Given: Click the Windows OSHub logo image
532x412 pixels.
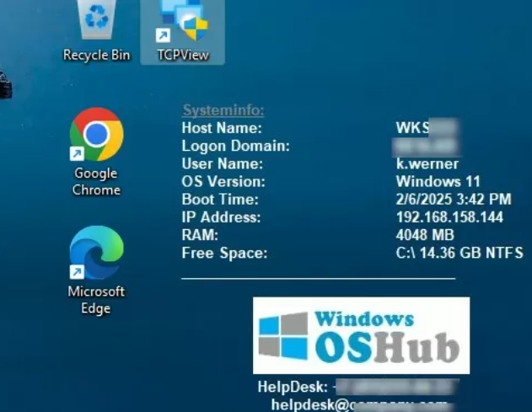Looking at the screenshot, I should pyautogui.click(x=362, y=335).
